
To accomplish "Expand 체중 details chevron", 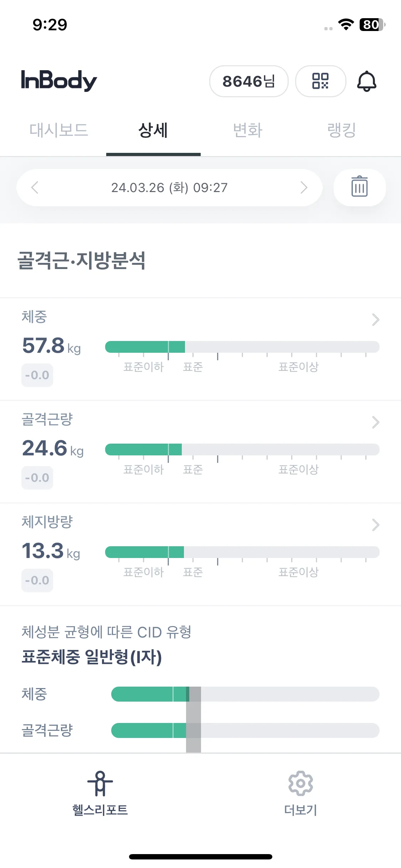I will (x=376, y=320).
